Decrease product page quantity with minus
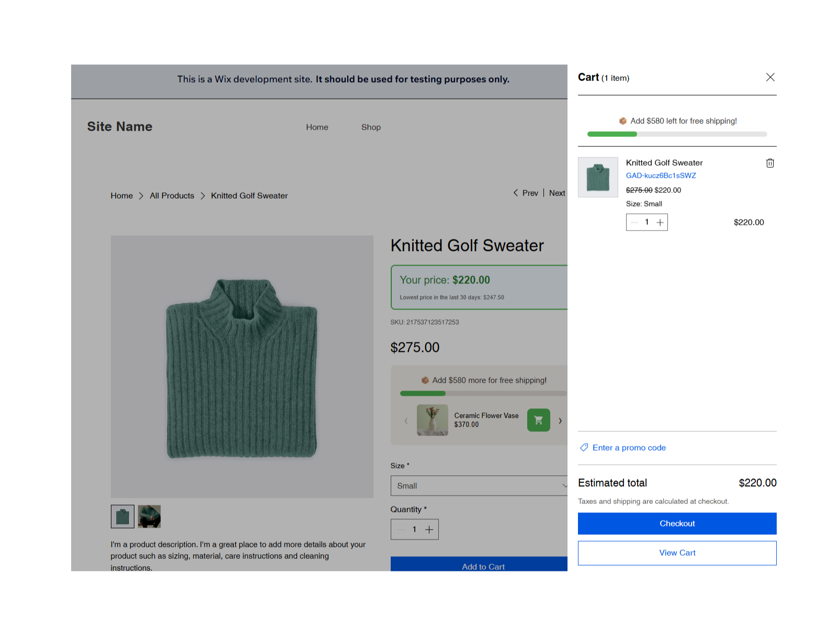Screen dimensions: 840x630 pos(401,530)
